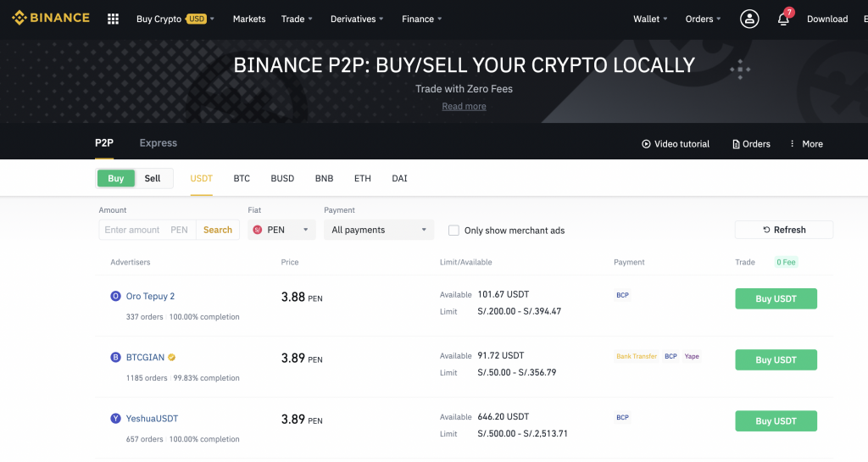Expand the Wallet menu dropdown
The height and width of the screenshot is (462, 868).
coord(650,19)
